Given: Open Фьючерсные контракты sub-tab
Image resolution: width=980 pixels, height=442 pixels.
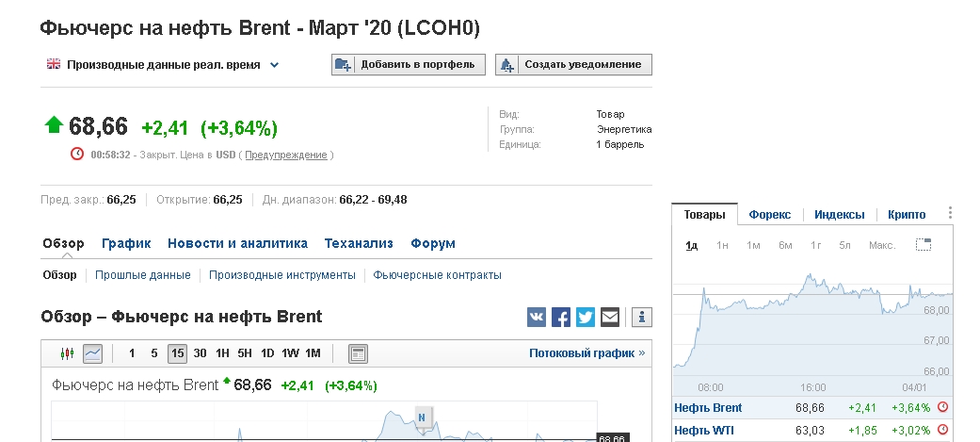Looking at the screenshot, I should (437, 275).
